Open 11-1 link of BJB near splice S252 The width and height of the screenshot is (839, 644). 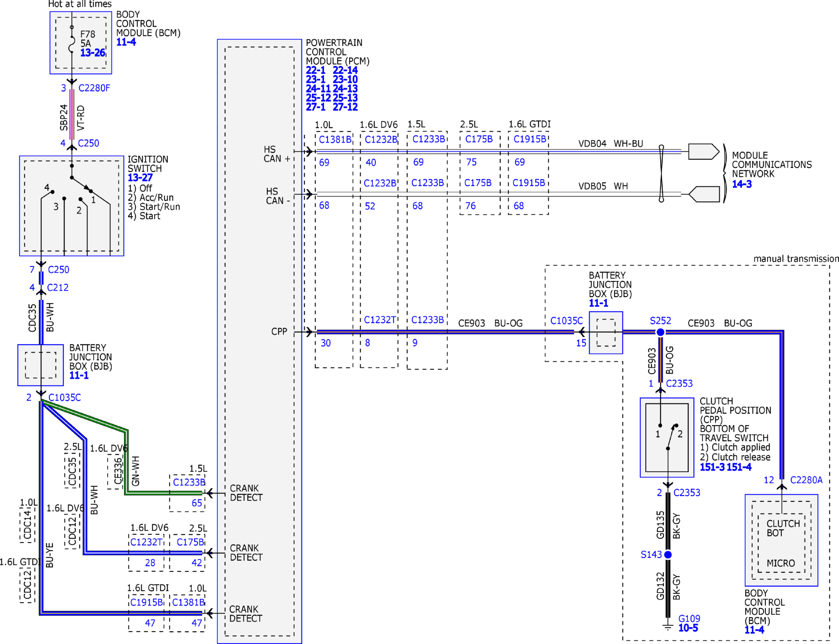[x=598, y=303]
